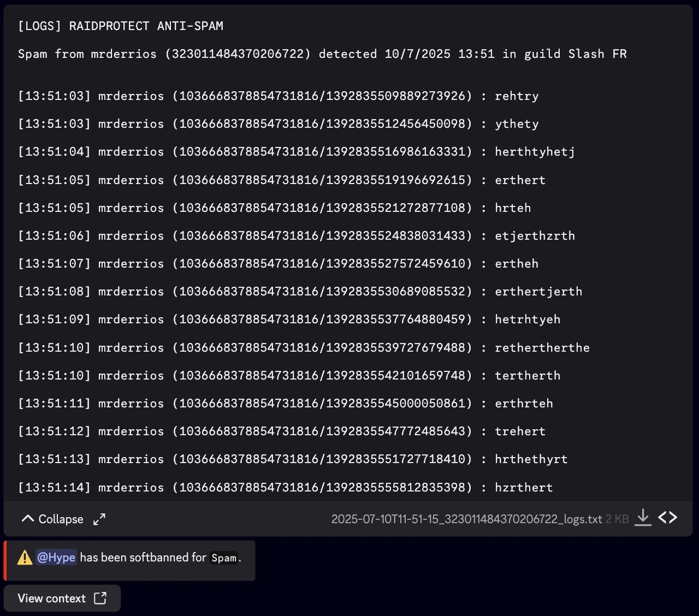Expand the log attachment to full view
The height and width of the screenshot is (616, 699).
pyautogui.click(x=99, y=519)
